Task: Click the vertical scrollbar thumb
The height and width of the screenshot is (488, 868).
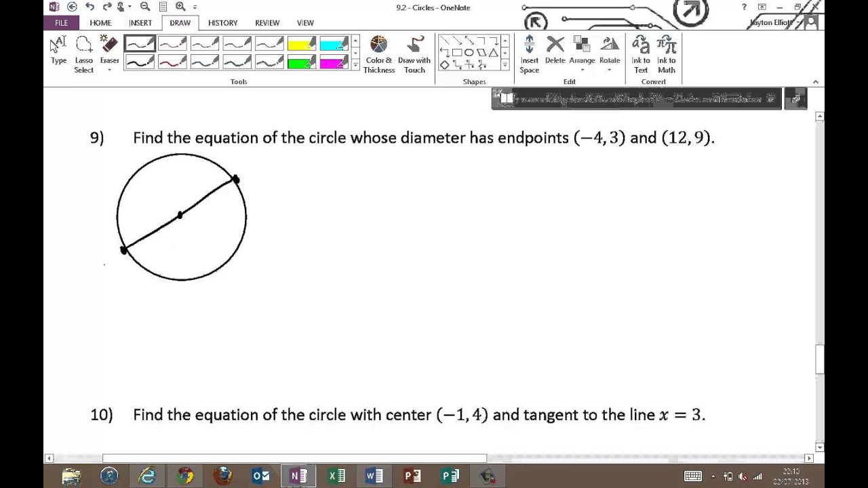Action: pyautogui.click(x=820, y=359)
